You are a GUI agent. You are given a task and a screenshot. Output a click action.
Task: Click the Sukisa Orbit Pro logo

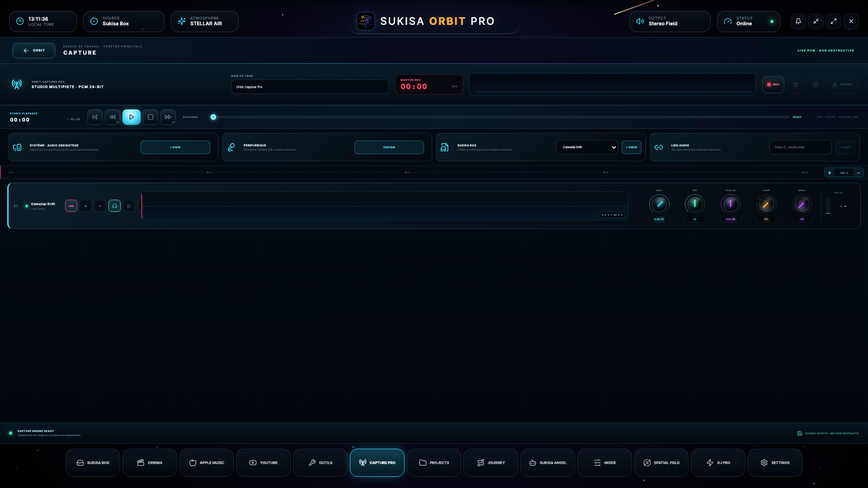tap(365, 21)
